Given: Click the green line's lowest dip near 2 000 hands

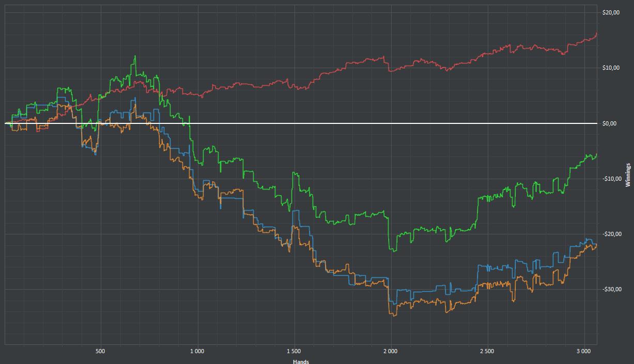Looking at the screenshot, I should (394, 251).
